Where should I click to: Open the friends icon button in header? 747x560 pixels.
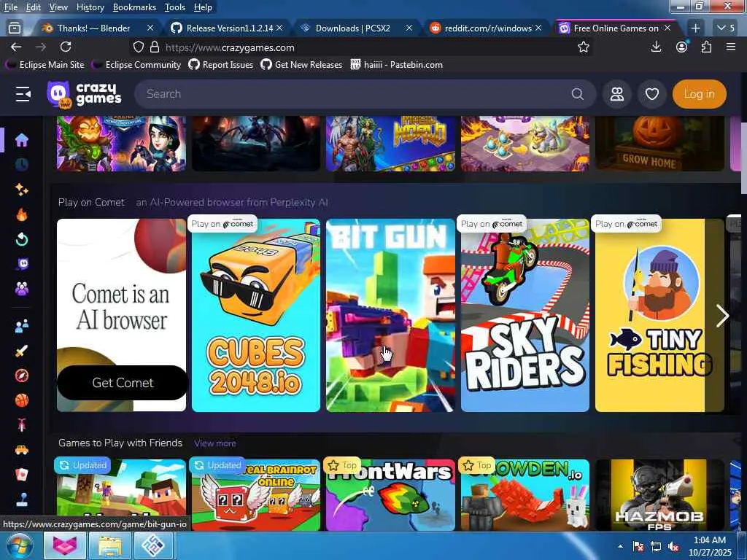617,94
